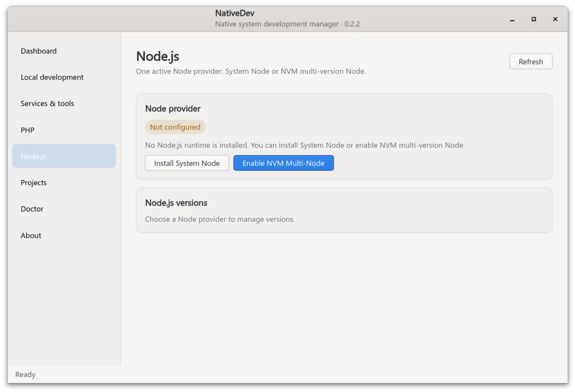Install System Node runtime

click(x=187, y=163)
